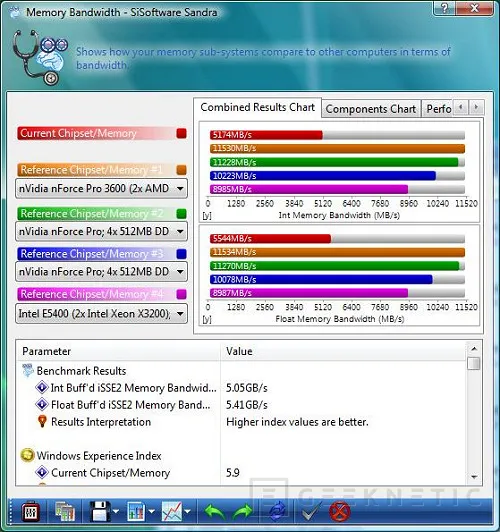This screenshot has height=532, width=500.
Task: Click the tab strip right scroll arrow
Action: (476, 108)
